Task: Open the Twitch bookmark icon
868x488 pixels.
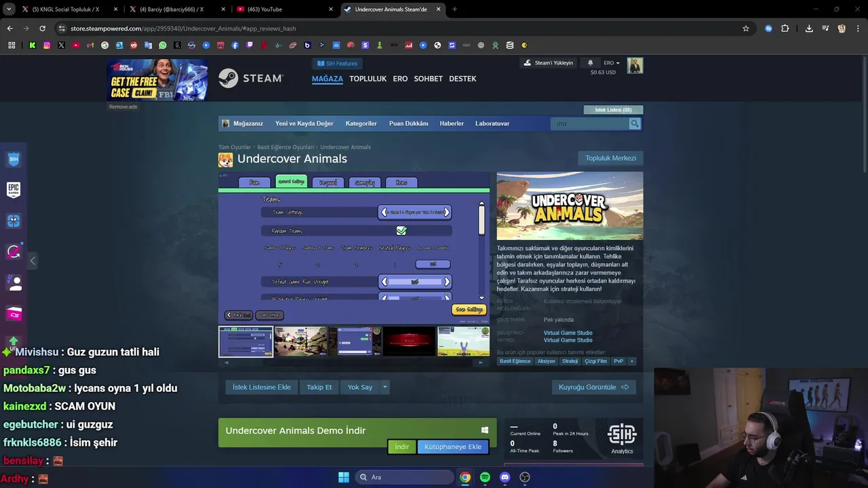Action: [x=250, y=45]
